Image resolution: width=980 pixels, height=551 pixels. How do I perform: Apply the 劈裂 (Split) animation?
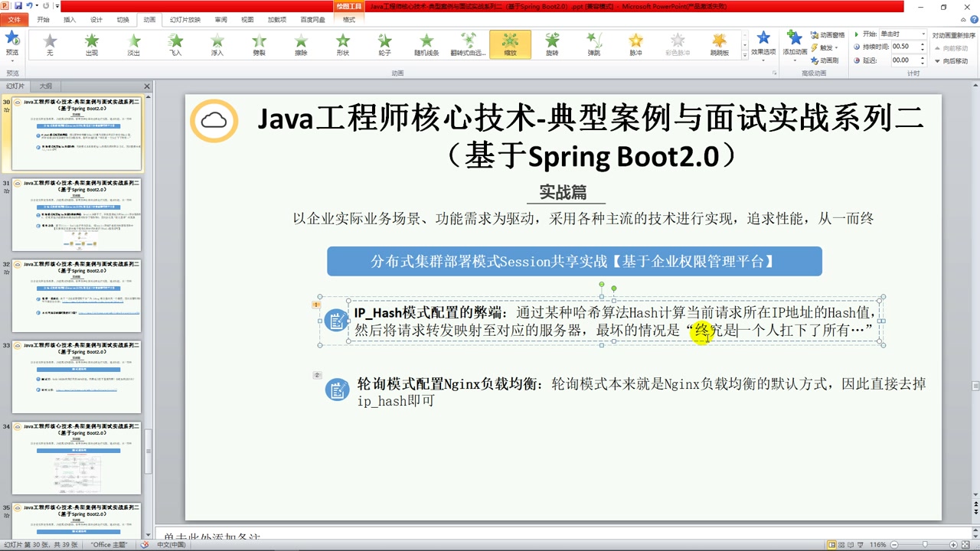pos(259,44)
